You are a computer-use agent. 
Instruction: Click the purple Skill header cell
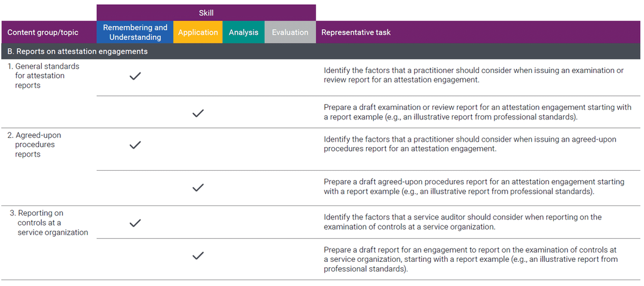click(206, 13)
